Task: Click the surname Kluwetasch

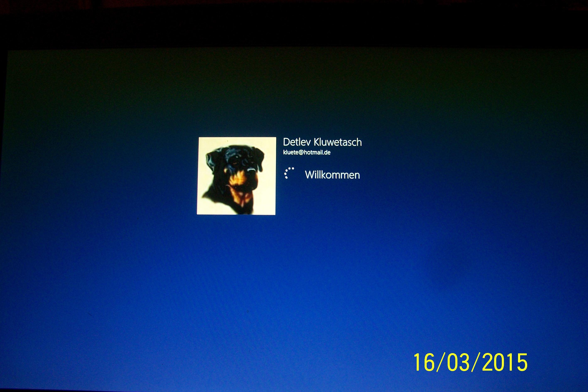Action: 338,142
